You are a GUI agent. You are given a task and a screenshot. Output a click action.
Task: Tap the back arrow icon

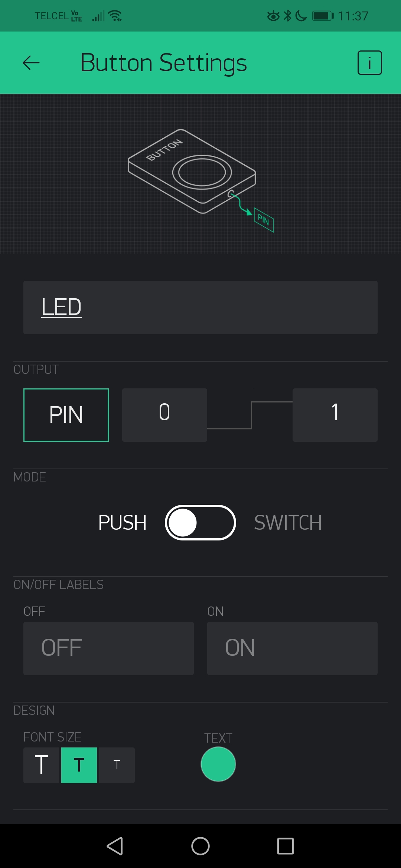(x=31, y=63)
